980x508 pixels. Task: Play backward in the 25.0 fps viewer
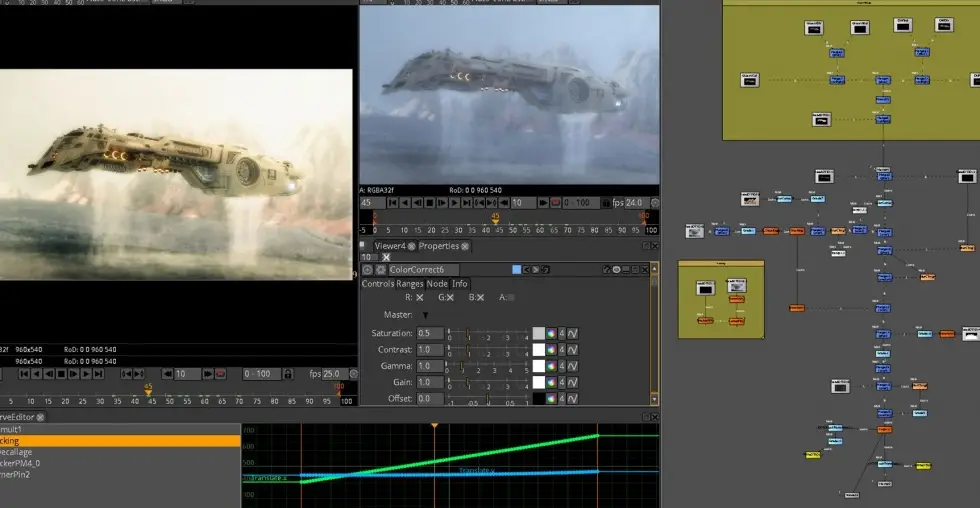coord(36,374)
